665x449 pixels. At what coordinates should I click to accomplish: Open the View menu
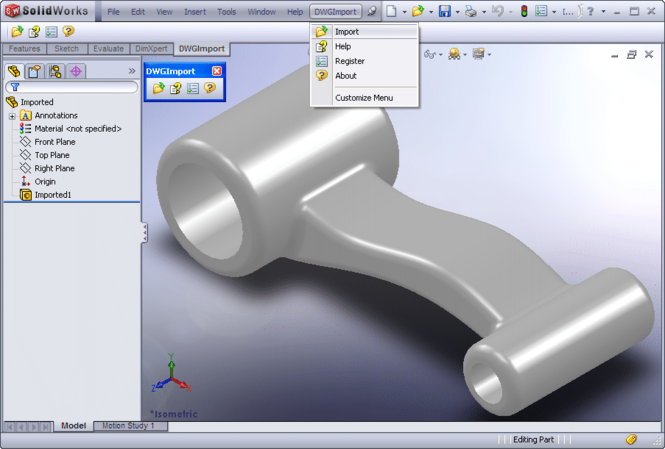pos(164,12)
